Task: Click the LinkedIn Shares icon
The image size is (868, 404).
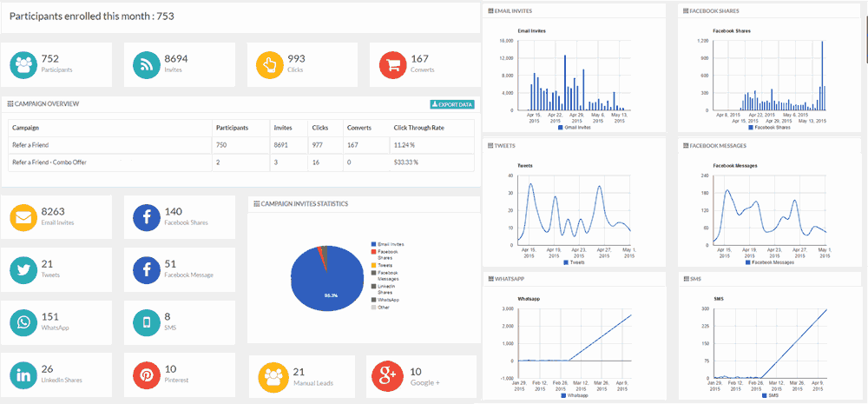Action: (23, 375)
